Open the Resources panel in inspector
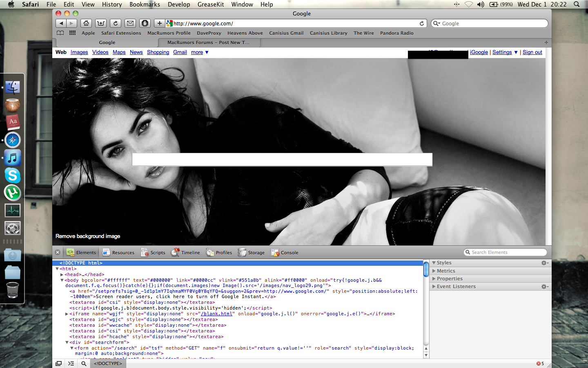 click(x=118, y=252)
